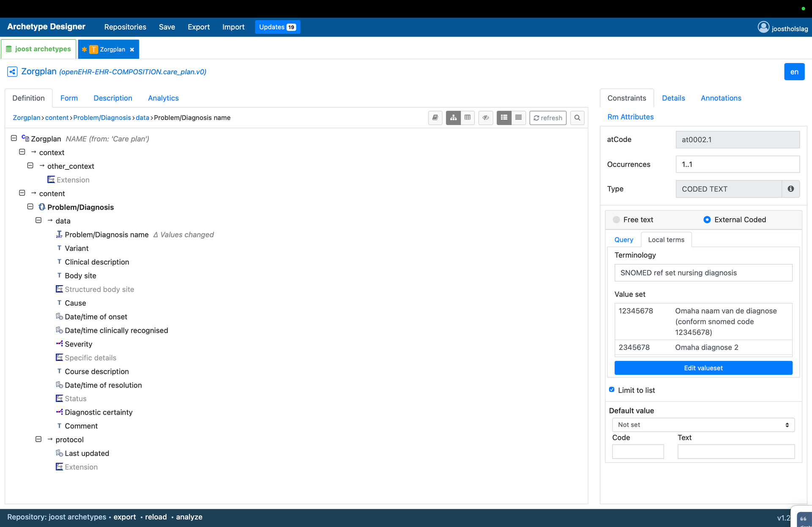The image size is (812, 527).
Task: Switch to the table grid view icon
Action: click(x=467, y=118)
